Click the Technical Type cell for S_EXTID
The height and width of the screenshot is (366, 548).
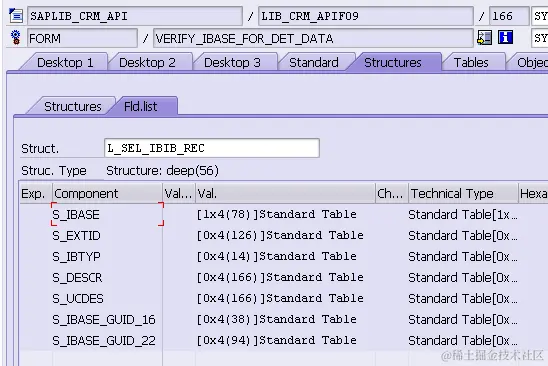463,235
